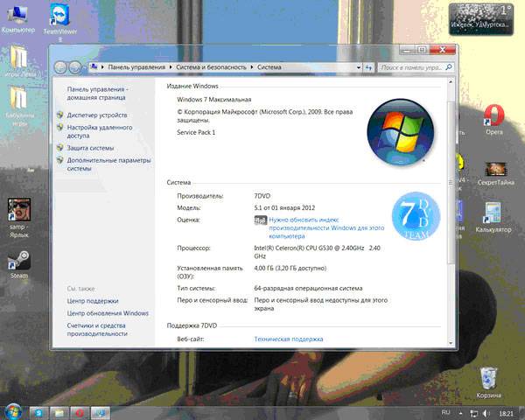
Task: Open the Skype taskbar icon
Action: click(x=38, y=410)
